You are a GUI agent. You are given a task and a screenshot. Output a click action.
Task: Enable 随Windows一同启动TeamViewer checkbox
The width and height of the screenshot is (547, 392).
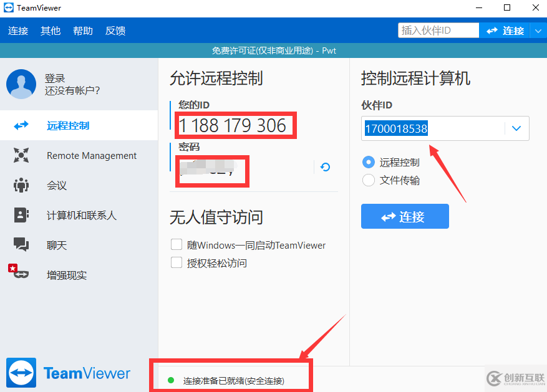[177, 244]
